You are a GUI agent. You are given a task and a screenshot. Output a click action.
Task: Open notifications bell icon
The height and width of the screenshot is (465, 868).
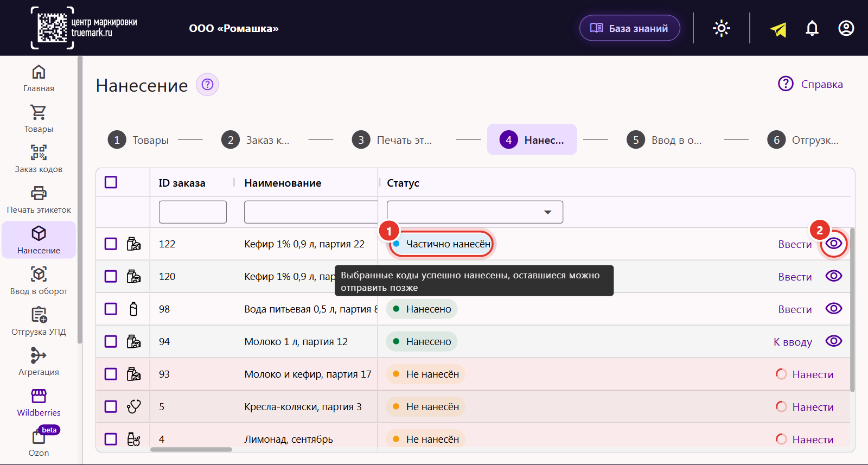tap(812, 28)
